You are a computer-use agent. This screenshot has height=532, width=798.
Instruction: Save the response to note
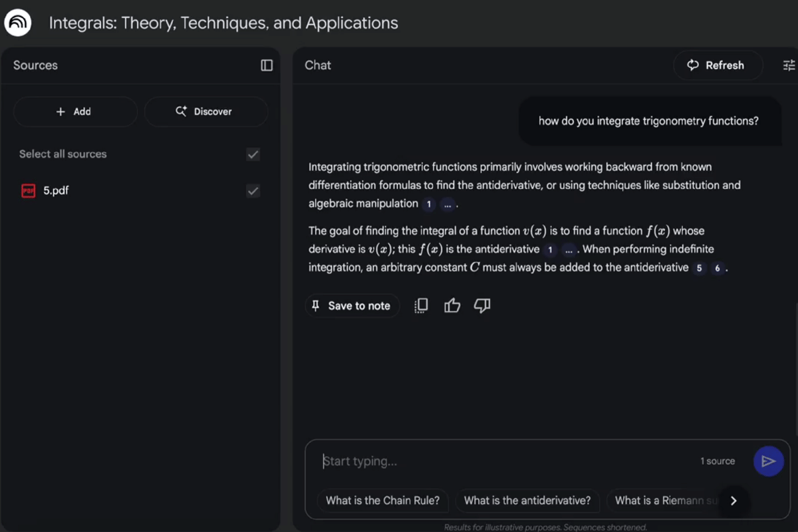pos(352,306)
